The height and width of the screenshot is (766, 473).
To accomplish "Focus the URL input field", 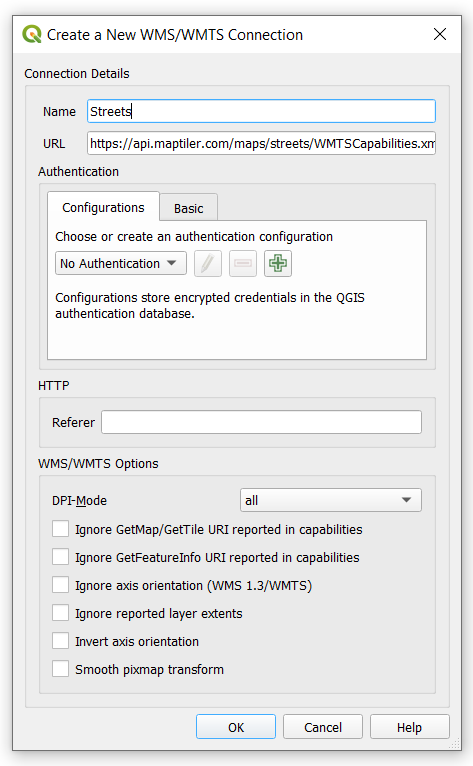I will (x=261, y=143).
